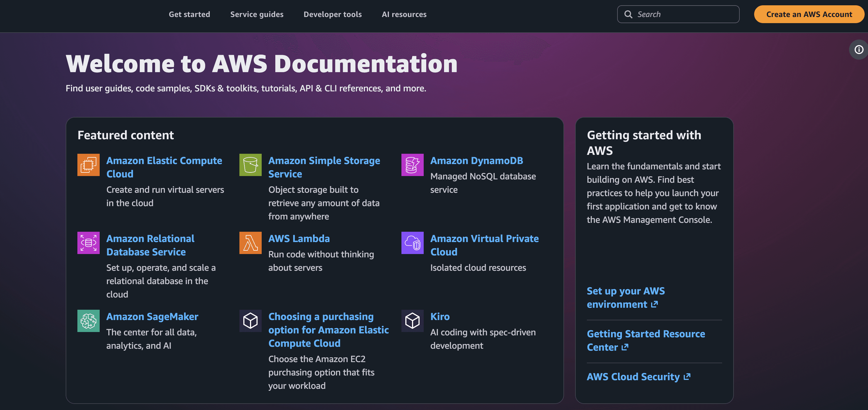Open the Amazon SageMaker link
The width and height of the screenshot is (868, 410).
click(x=152, y=317)
